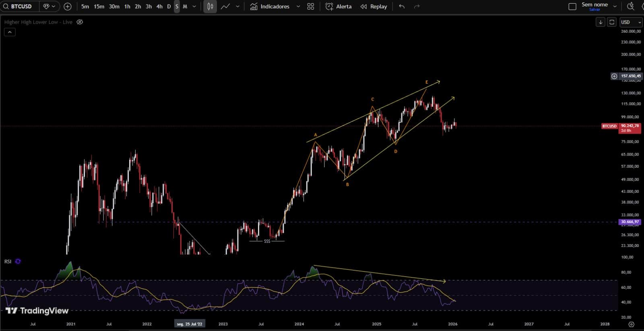644x331 pixels.
Task: Start bar Replay mode
Action: tap(374, 6)
